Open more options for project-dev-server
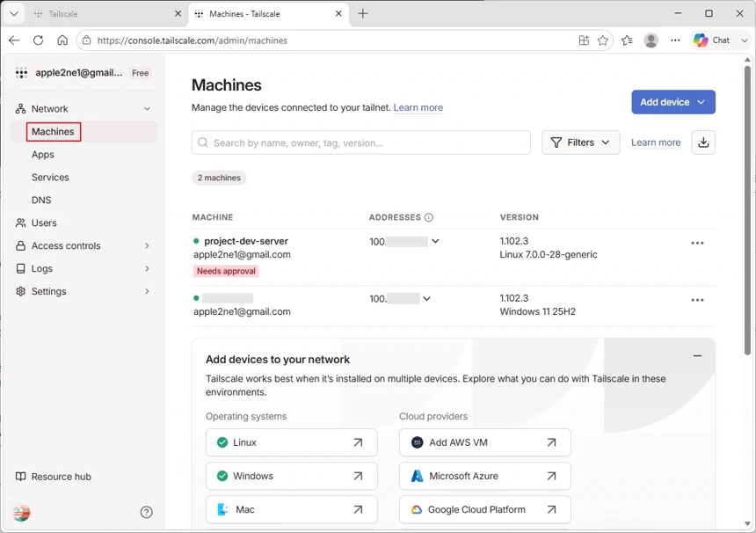 697,243
